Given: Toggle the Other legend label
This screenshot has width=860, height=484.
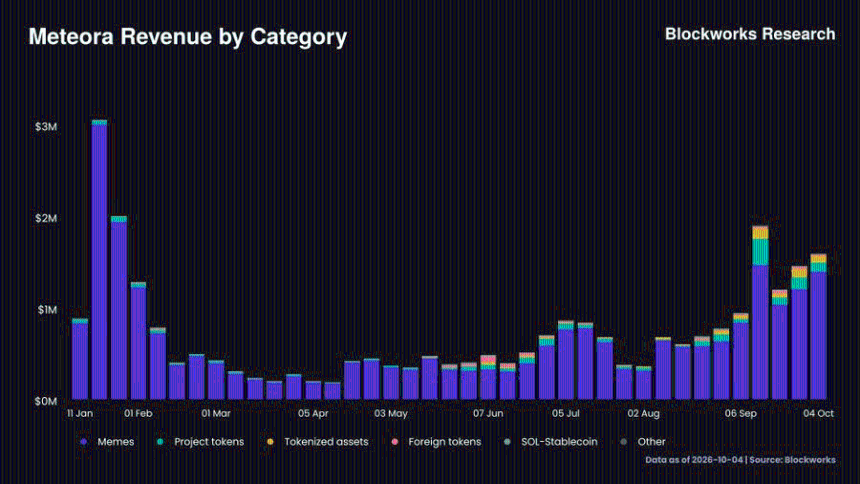Looking at the screenshot, I should pyautogui.click(x=652, y=442).
